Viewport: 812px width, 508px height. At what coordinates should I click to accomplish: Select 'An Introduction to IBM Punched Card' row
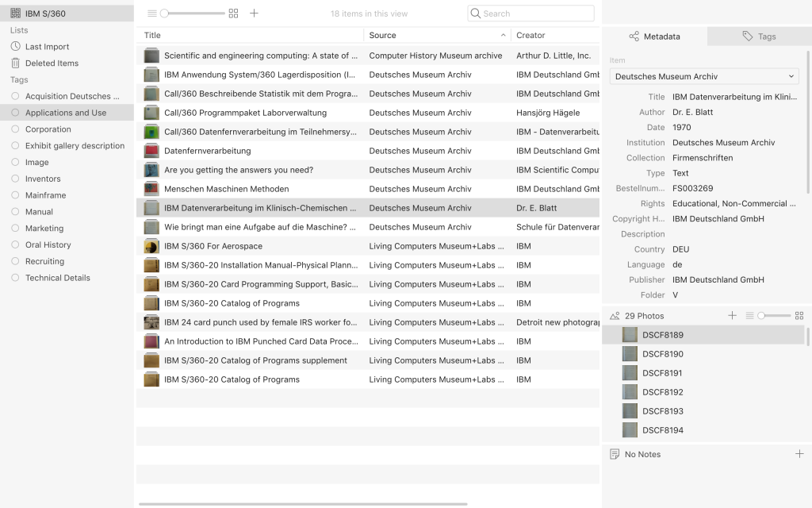368,341
